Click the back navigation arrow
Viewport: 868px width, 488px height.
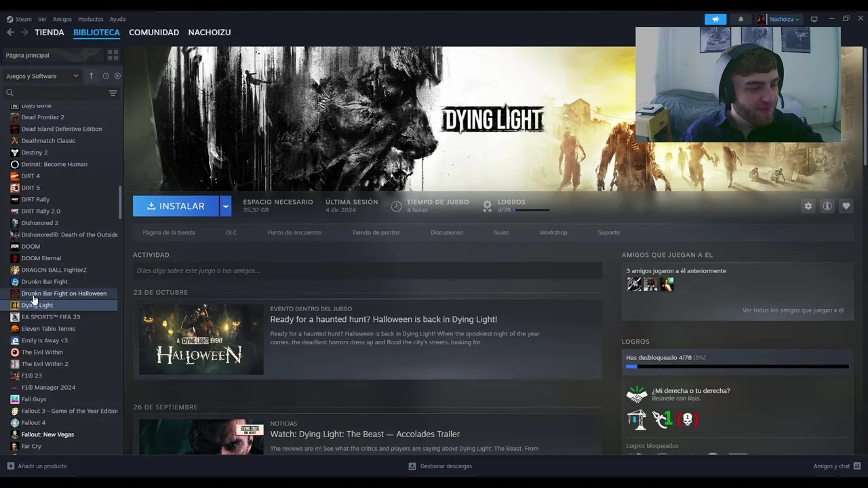pyautogui.click(x=10, y=32)
